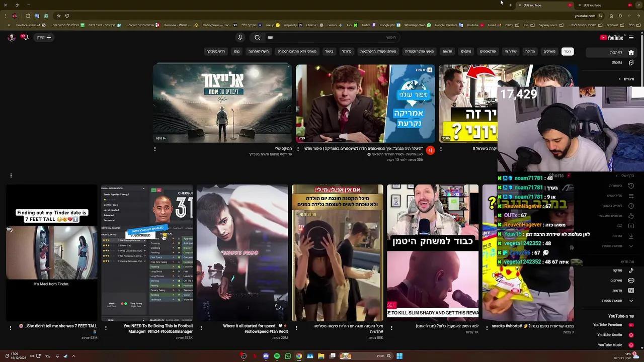The width and height of the screenshot is (644, 362).
Task: Open Tinder 7 FEET TALL short
Action: click(51, 253)
